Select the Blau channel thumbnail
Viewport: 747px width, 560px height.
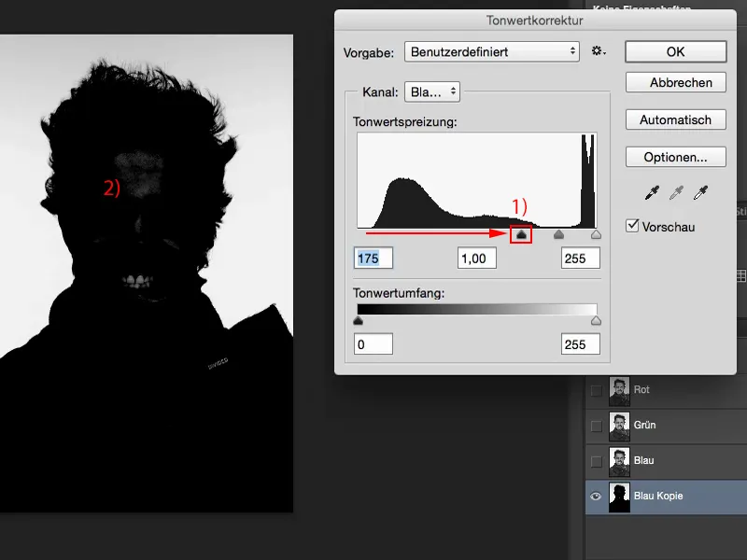coord(619,461)
